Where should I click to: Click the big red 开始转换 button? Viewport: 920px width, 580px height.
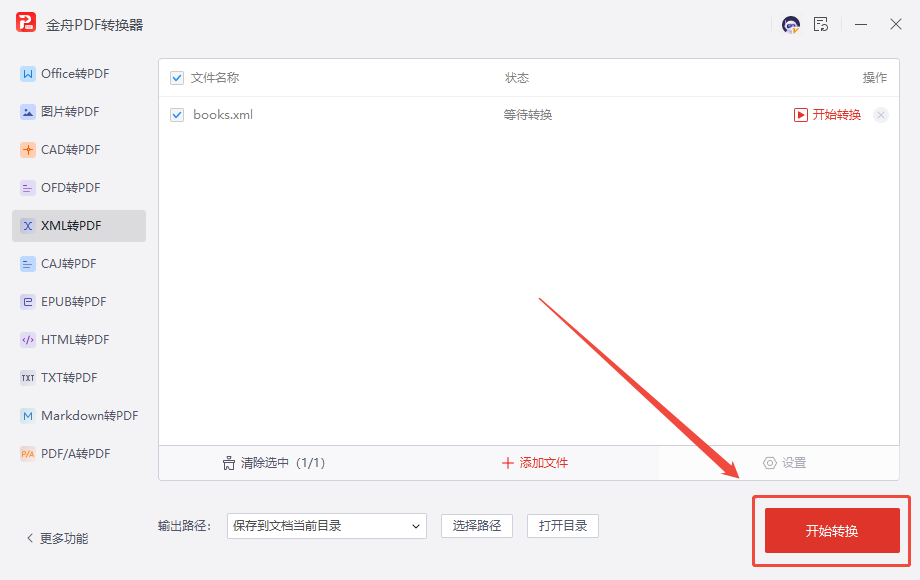coord(832,531)
